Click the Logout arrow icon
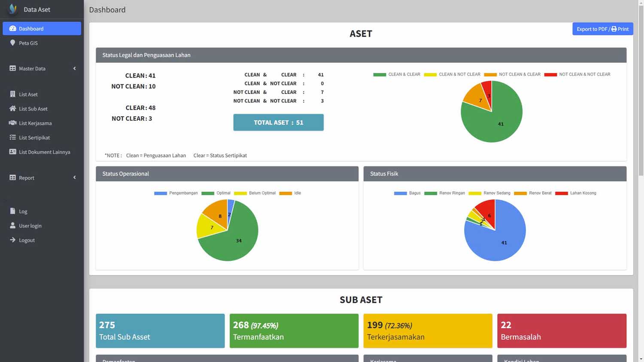This screenshot has width=644, height=362. 12,240
